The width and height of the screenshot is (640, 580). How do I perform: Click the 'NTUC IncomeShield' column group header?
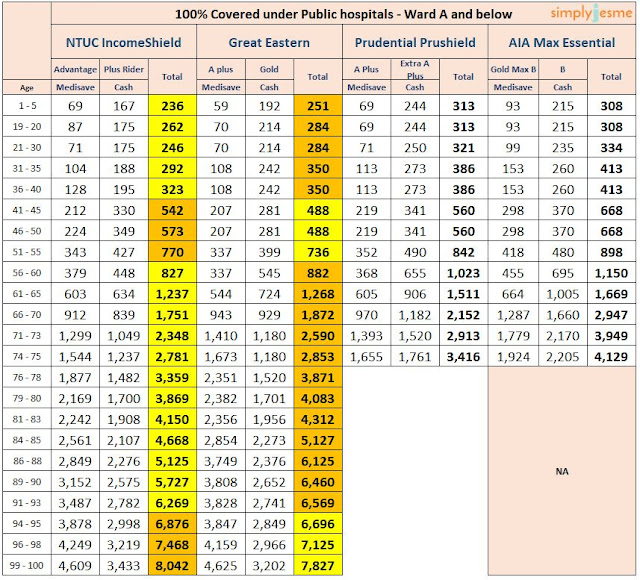click(124, 42)
